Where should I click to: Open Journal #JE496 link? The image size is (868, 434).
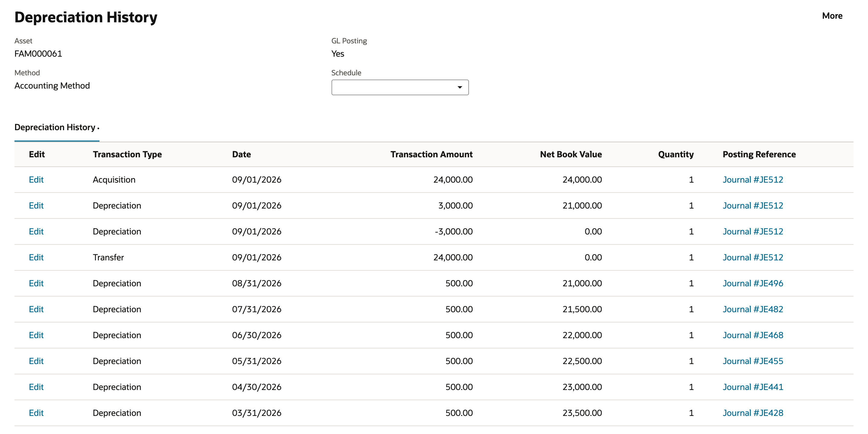pos(753,283)
